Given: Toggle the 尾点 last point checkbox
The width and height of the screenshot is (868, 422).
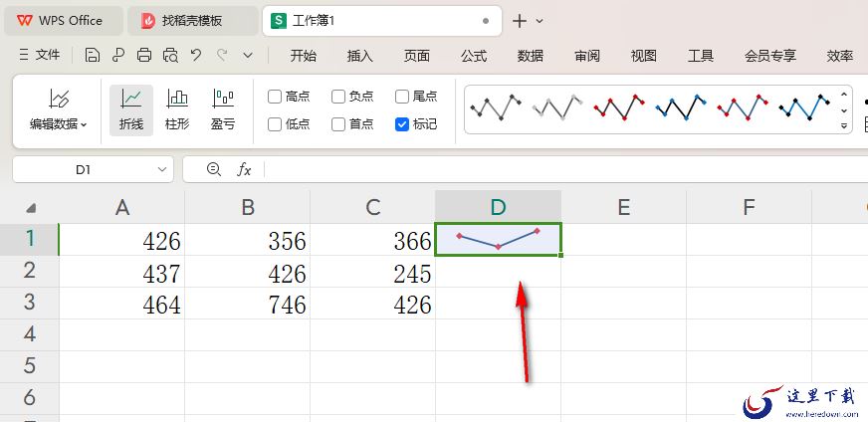Looking at the screenshot, I should [x=402, y=97].
